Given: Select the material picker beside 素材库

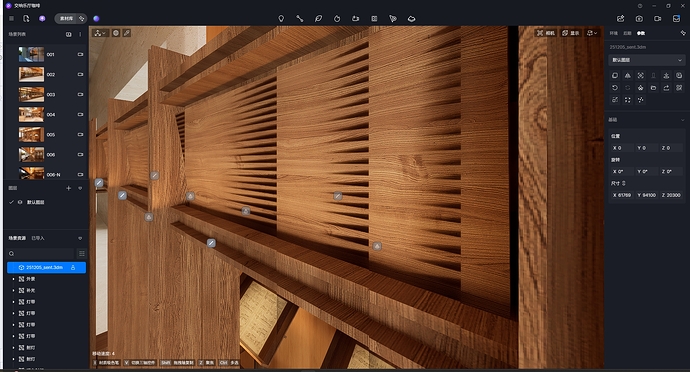Looking at the screenshot, I should 81,18.
